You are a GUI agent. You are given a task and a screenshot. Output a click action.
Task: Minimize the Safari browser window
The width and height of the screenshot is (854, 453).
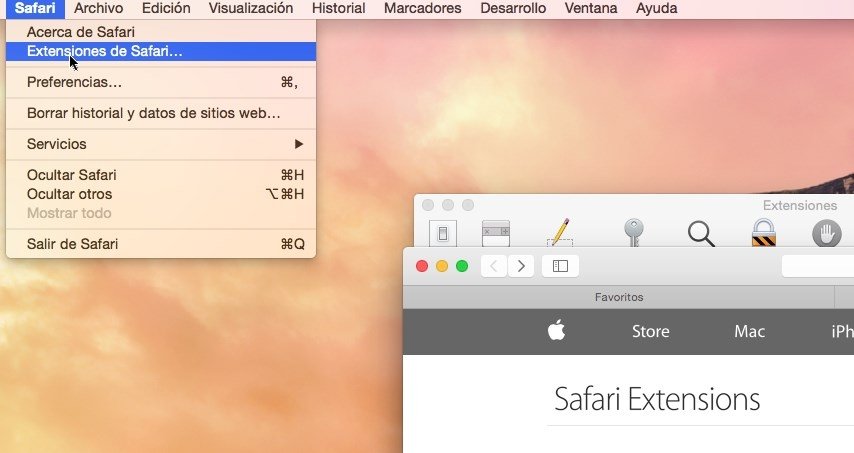click(x=442, y=266)
